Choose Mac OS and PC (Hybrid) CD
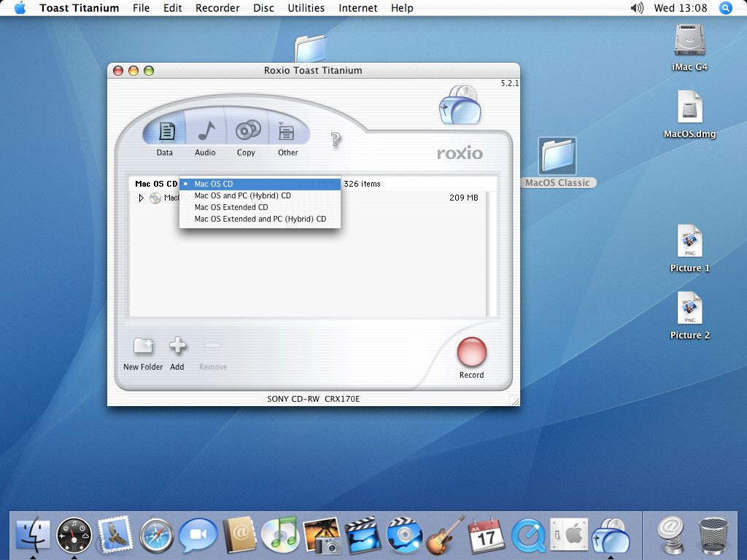747x560 pixels. point(260,195)
